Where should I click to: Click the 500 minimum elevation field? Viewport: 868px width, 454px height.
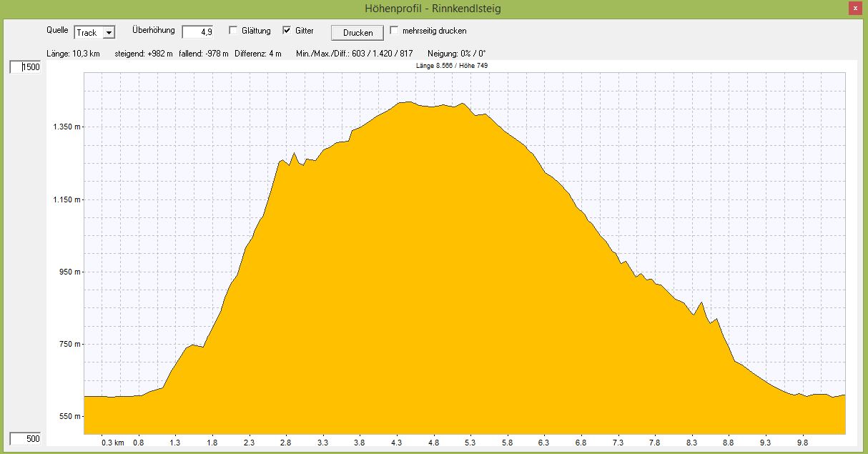click(26, 439)
